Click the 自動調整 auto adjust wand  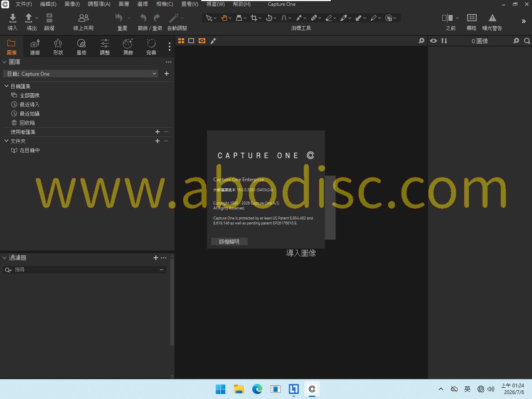pos(174,18)
